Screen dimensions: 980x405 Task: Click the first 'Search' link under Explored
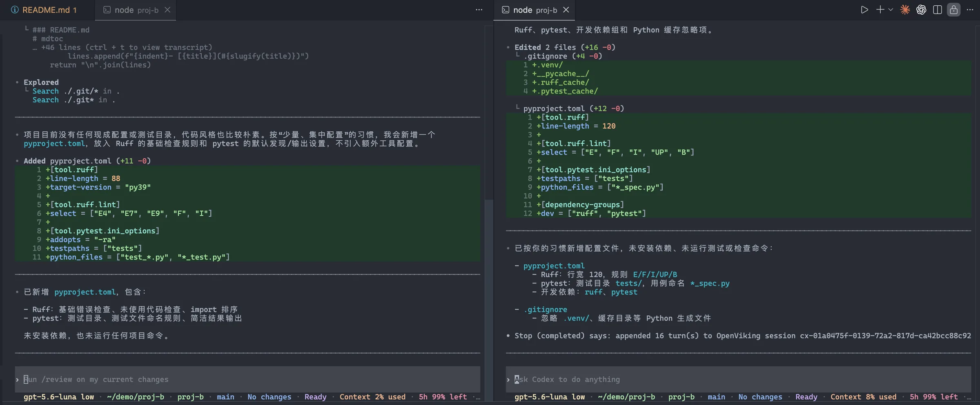click(46, 91)
